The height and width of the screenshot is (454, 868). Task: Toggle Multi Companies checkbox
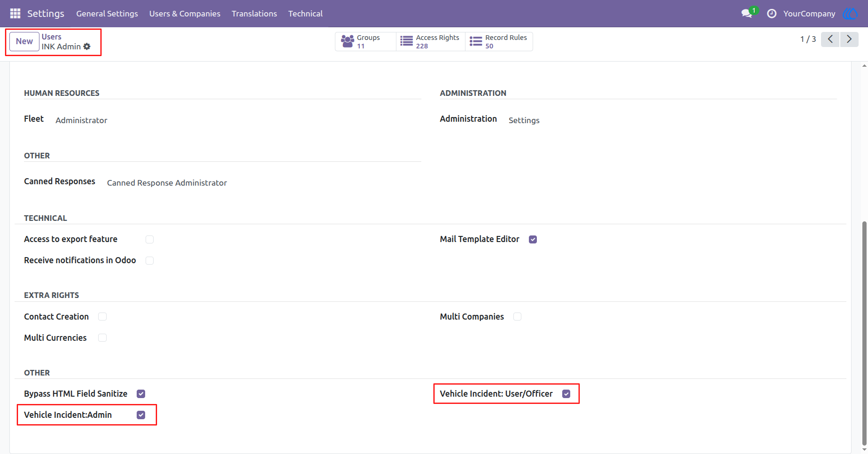click(x=517, y=317)
